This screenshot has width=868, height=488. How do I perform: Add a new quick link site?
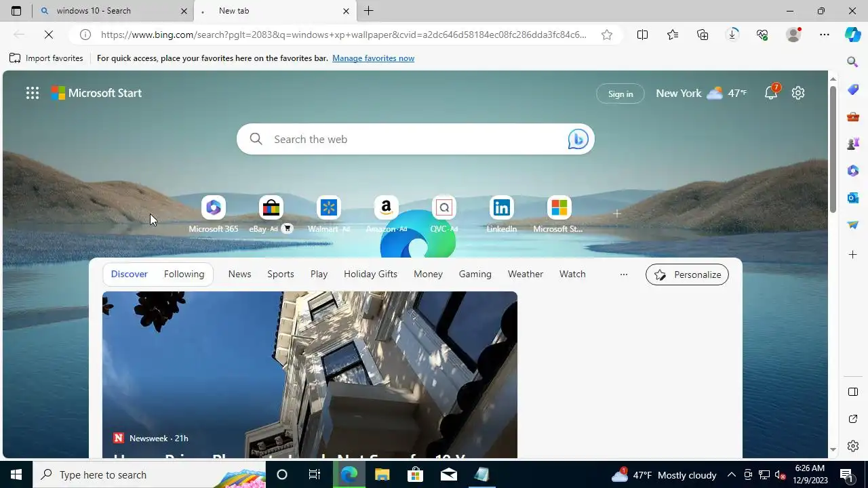click(616, 213)
